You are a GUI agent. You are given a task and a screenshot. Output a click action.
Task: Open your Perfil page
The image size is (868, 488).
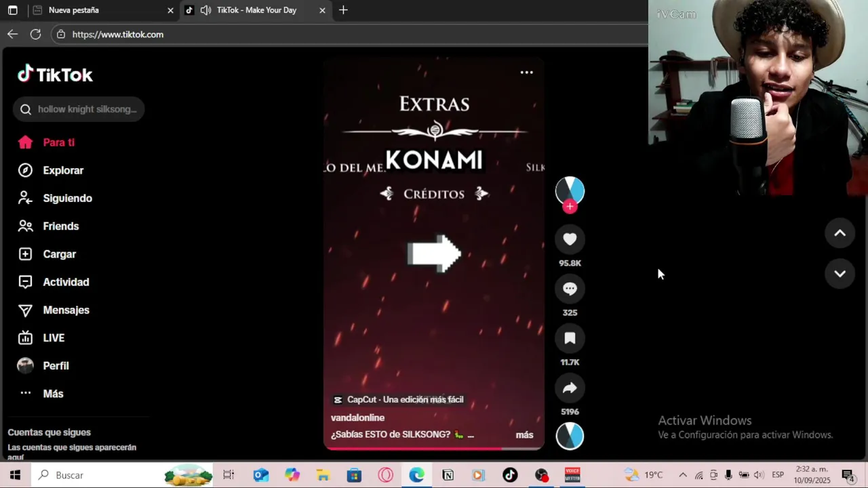[x=56, y=365]
